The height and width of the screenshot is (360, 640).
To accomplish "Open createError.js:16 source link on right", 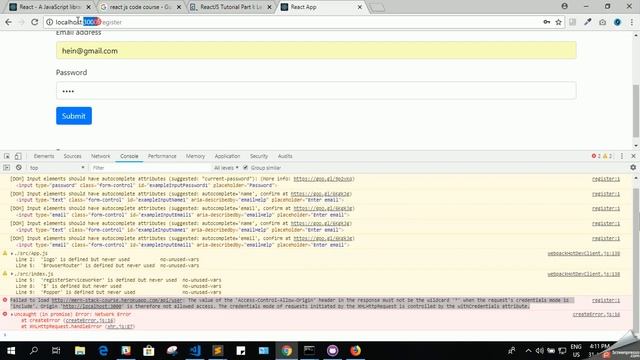I will (x=596, y=314).
